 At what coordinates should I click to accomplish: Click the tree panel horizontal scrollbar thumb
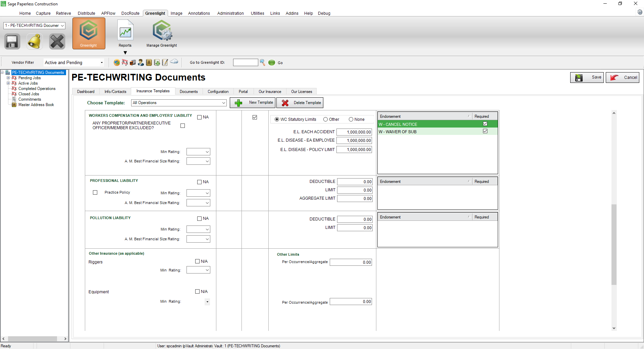33,339
